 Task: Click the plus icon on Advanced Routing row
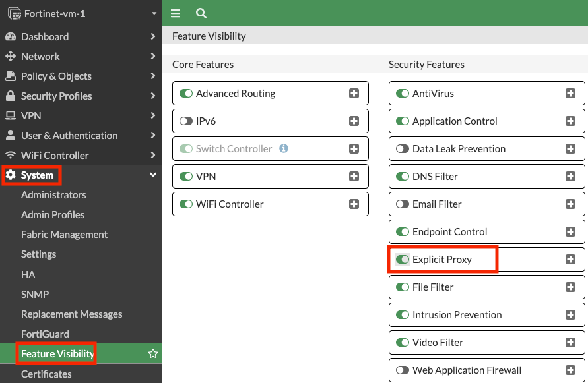coord(354,94)
